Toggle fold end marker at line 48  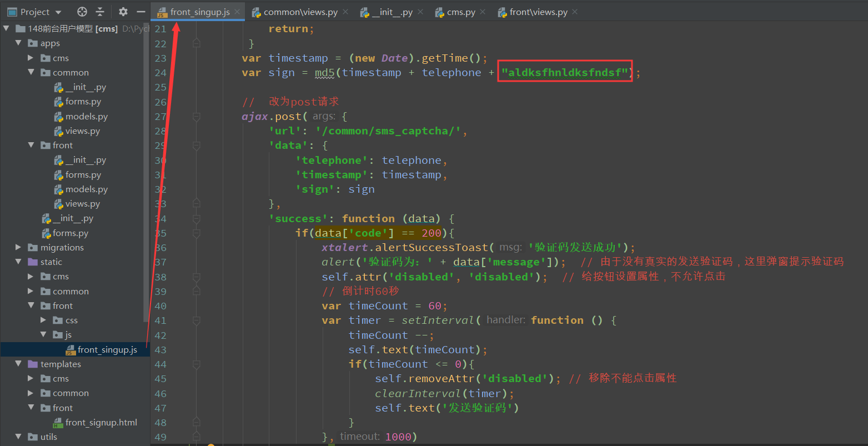tap(196, 423)
